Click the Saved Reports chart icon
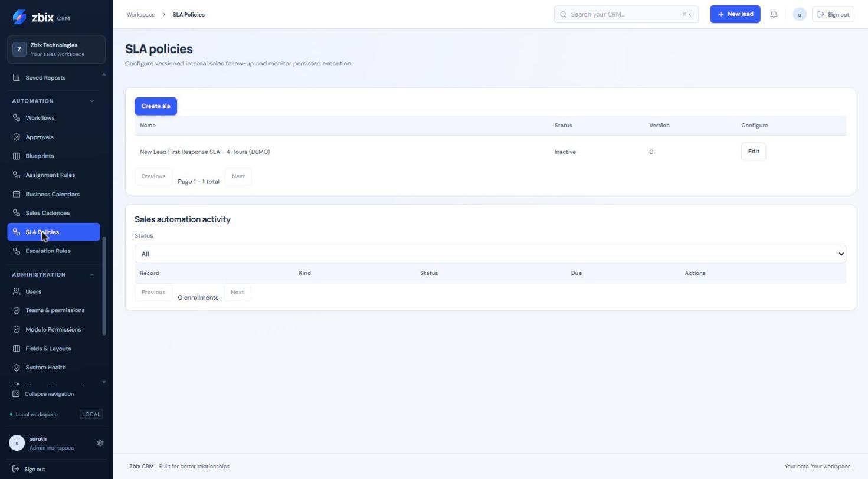Viewport: 868px width, 479px height. tap(17, 78)
